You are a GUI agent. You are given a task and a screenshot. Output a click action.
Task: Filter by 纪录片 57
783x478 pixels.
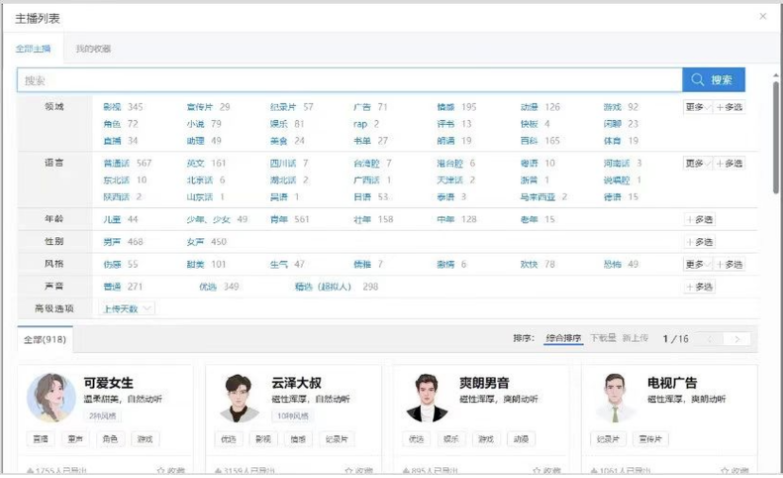[x=292, y=107]
